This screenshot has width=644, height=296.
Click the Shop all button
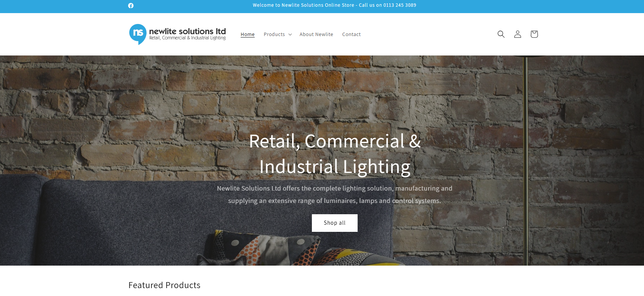[335, 223]
